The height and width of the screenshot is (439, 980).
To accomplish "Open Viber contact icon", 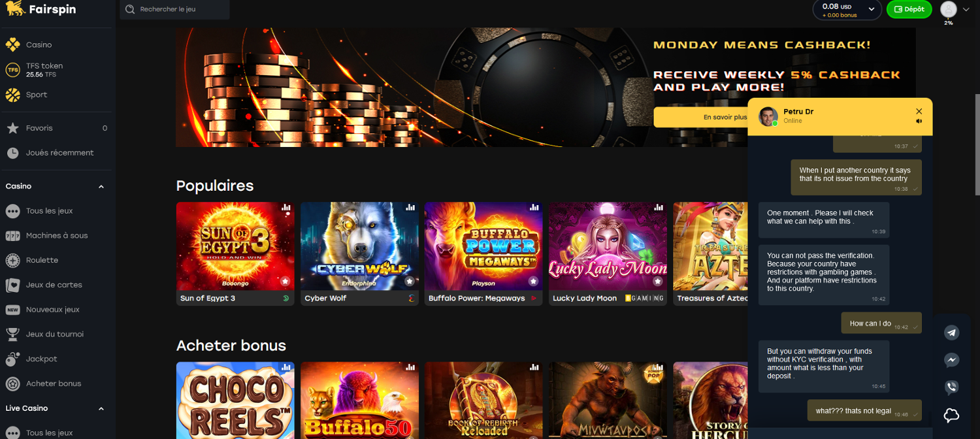I will coord(952,387).
